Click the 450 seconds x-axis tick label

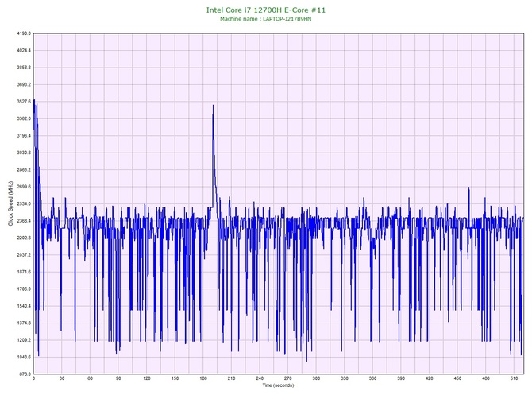[457, 378]
